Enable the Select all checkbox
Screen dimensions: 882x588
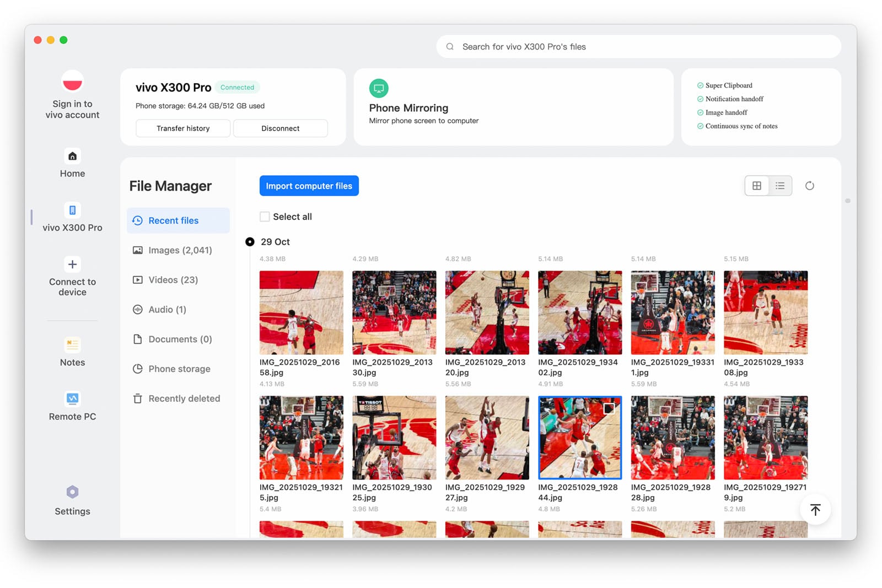[x=265, y=217]
